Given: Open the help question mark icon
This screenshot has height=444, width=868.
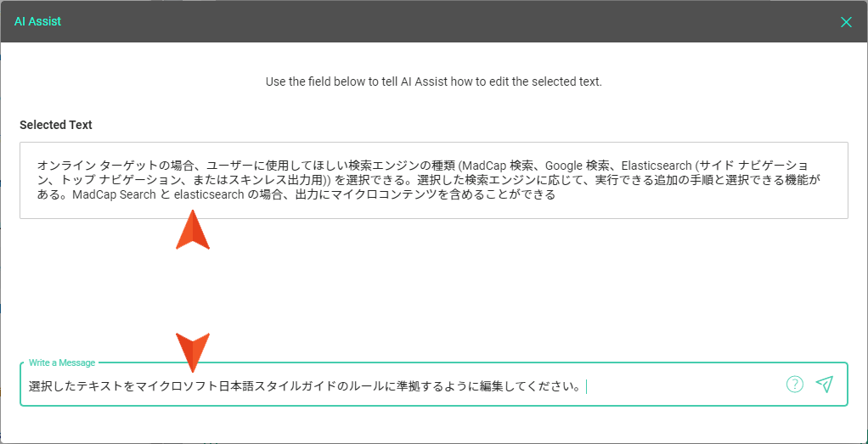Looking at the screenshot, I should coord(794,384).
